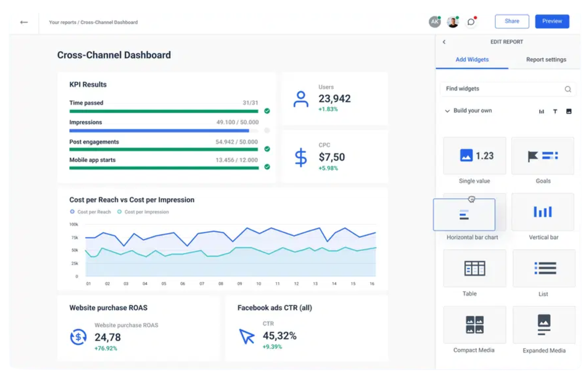Click the Your reports breadcrumb link
Screen dimensions: 588x392
(62, 22)
